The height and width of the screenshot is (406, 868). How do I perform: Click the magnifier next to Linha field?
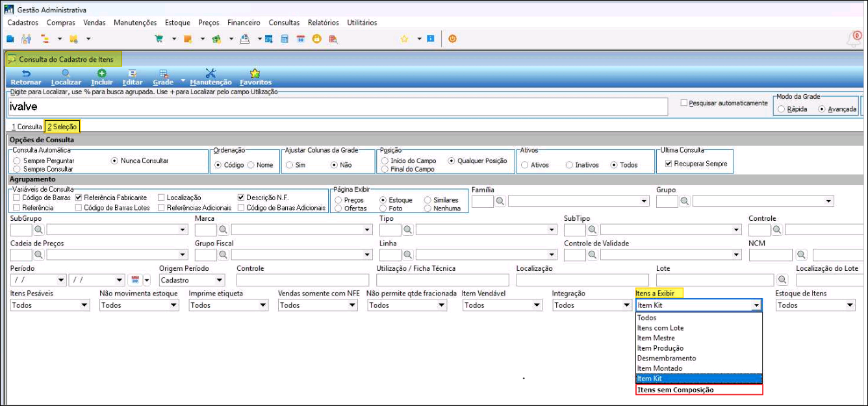point(408,255)
